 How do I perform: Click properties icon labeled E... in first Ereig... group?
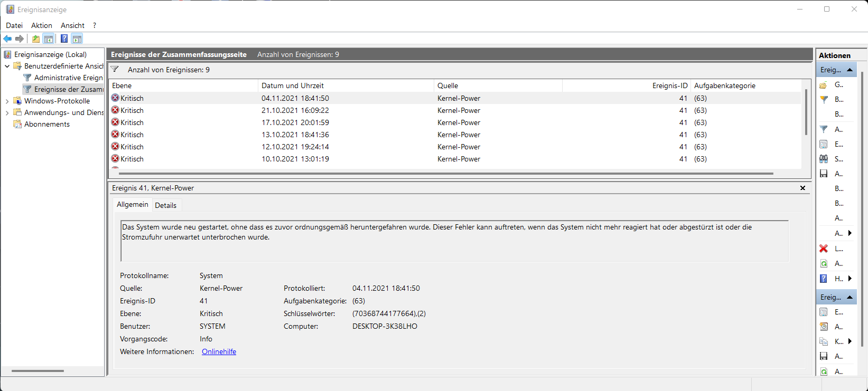pos(824,144)
